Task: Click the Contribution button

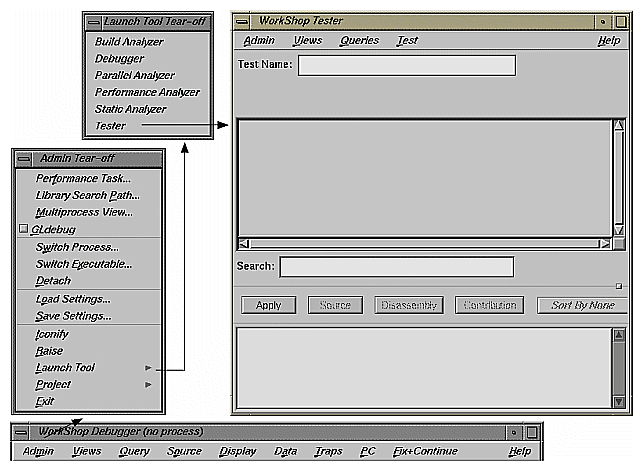Action: [489, 305]
